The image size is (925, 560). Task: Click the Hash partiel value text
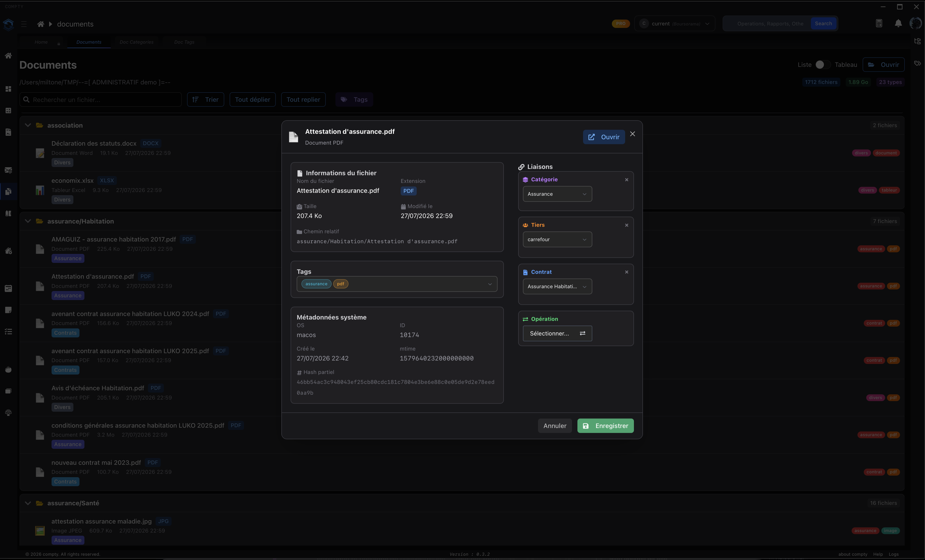click(395, 388)
